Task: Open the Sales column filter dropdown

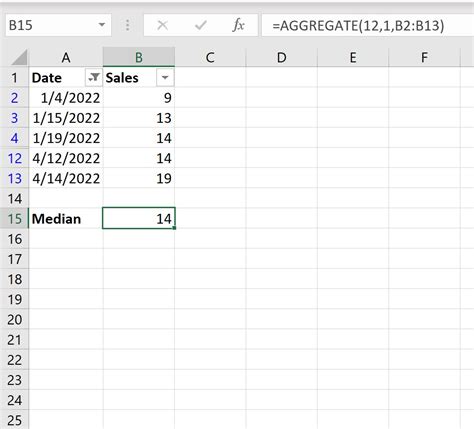Action: click(165, 78)
